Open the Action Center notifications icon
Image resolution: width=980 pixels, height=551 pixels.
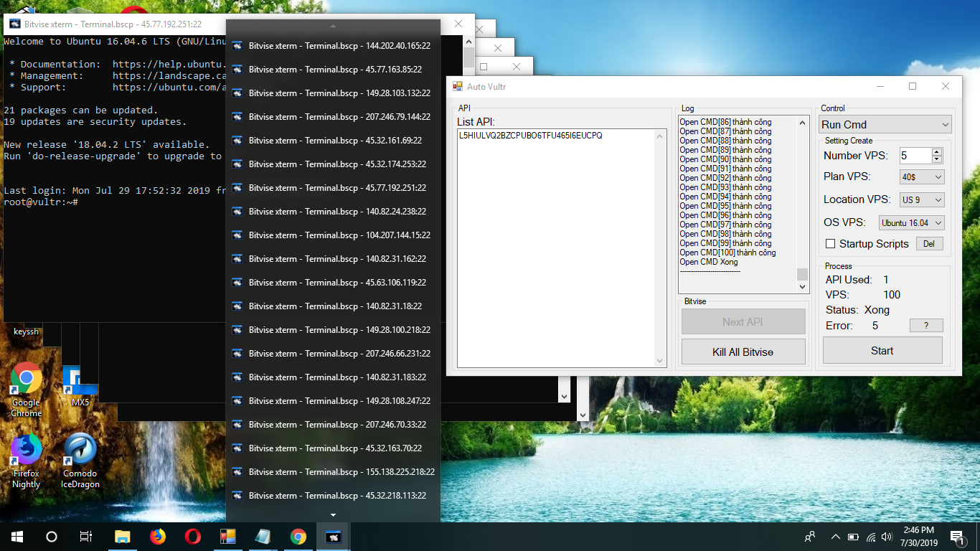coord(957,537)
